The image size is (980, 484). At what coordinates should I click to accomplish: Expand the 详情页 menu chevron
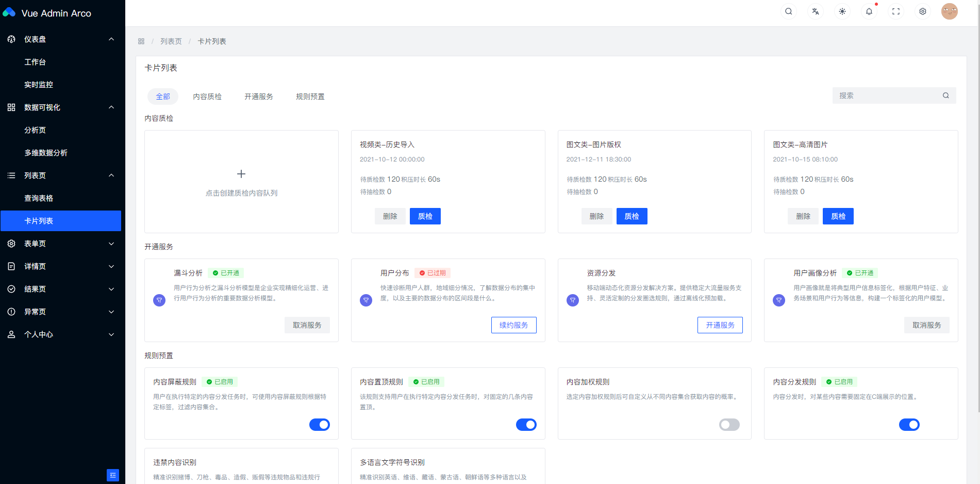click(x=111, y=266)
